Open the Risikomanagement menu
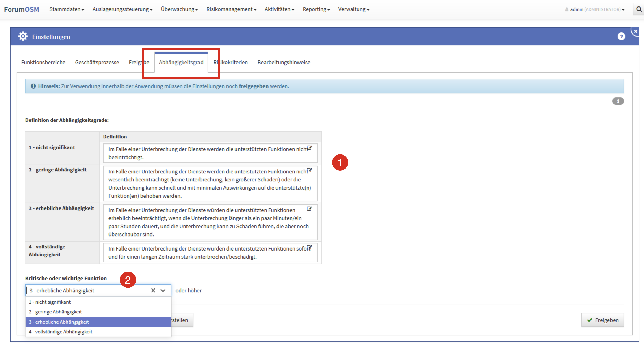This screenshot has height=350, width=644. click(231, 9)
